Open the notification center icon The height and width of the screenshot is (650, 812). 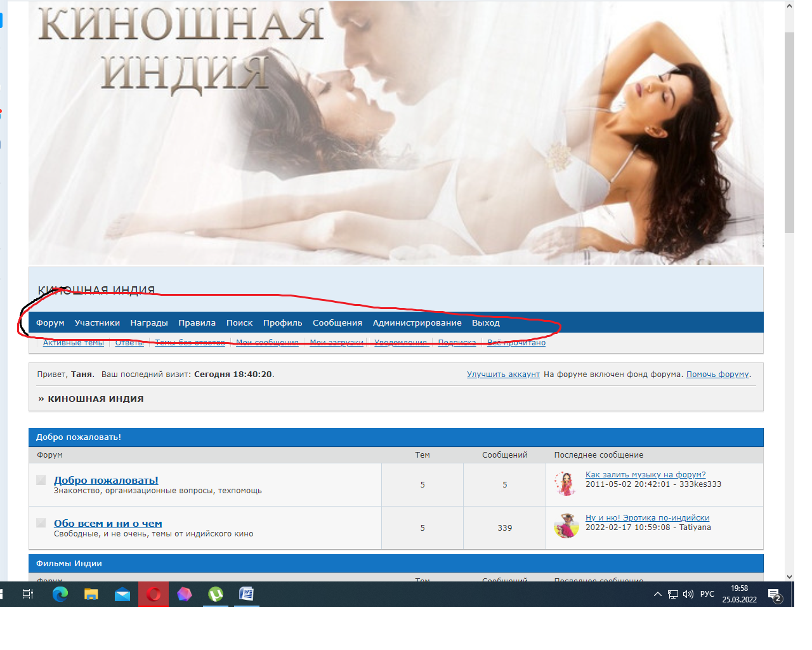tap(774, 595)
